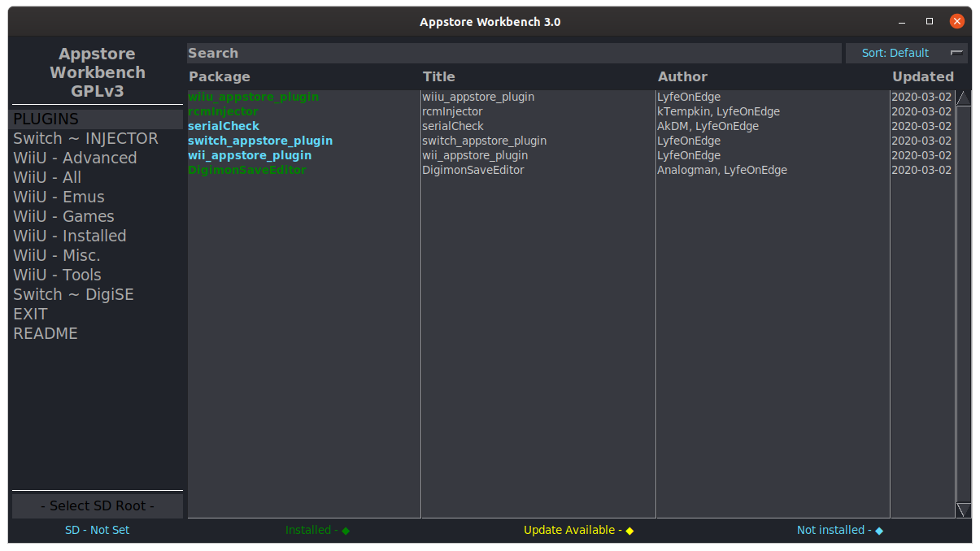Click the scrollbar down arrow
Image resolution: width=980 pixels, height=551 pixels.
964,510
